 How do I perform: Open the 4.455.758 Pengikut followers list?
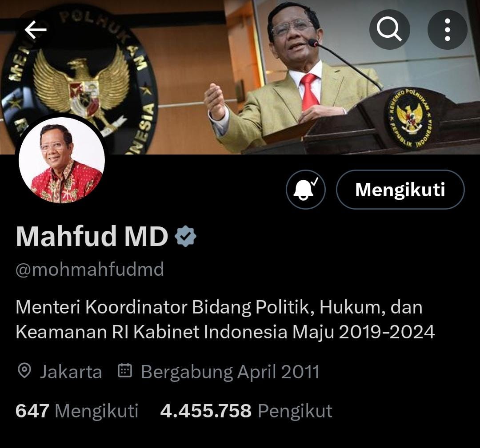click(246, 411)
